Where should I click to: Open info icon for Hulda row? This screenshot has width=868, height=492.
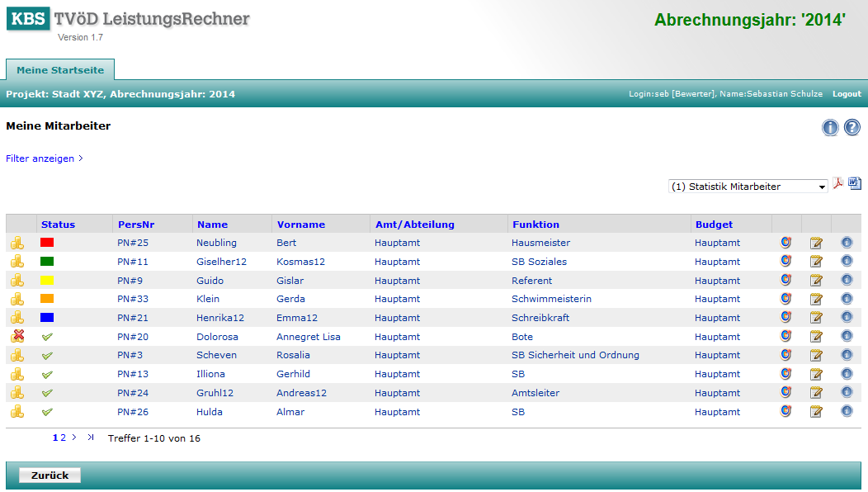847,411
